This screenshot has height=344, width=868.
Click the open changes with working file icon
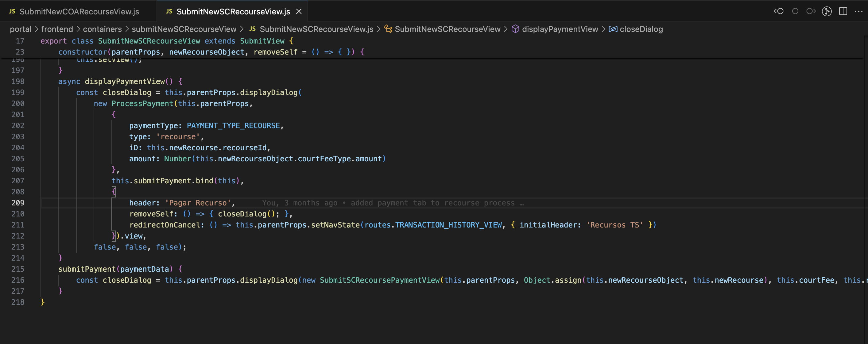[x=795, y=11]
